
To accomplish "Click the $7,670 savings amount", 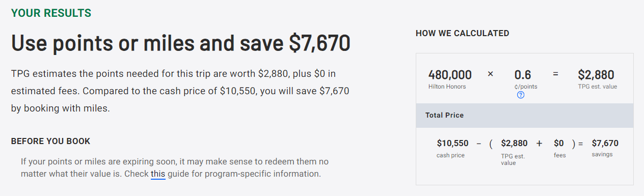I will click(x=605, y=144).
